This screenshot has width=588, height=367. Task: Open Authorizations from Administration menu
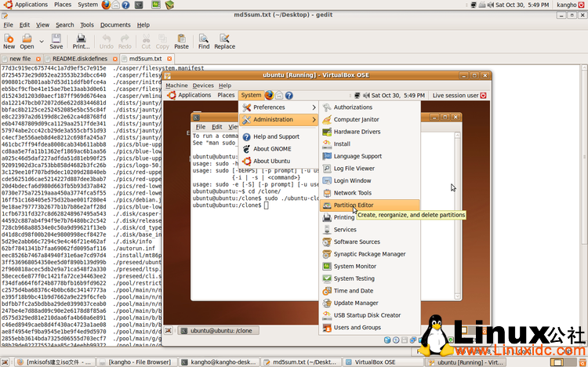coord(370,107)
